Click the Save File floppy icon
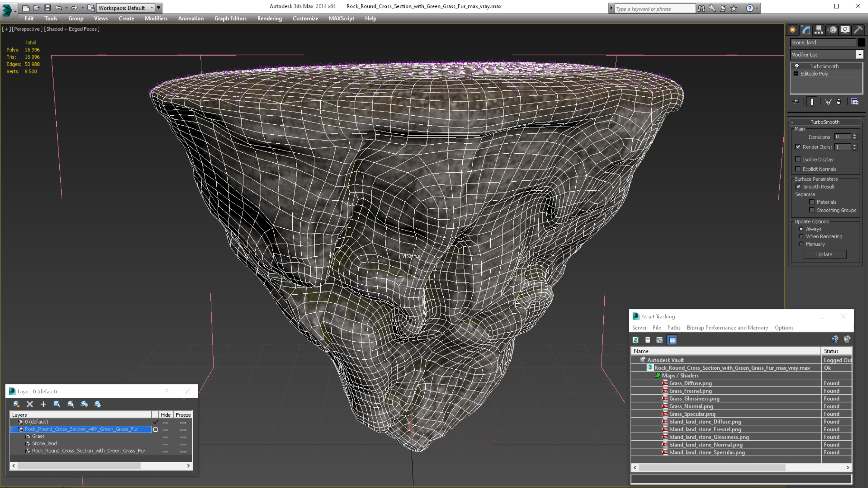 click(48, 8)
